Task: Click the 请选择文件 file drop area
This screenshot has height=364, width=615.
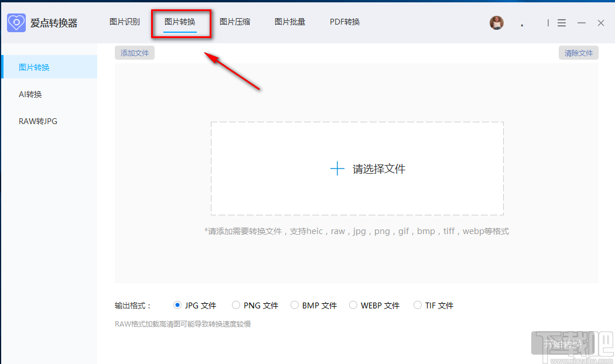Action: pyautogui.click(x=357, y=168)
